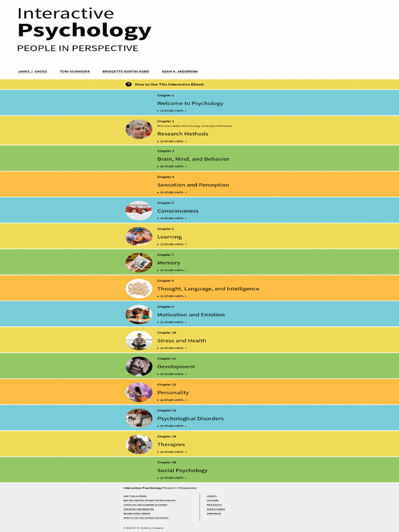Open Psychological Disorders chapter title
The image size is (399, 532).
pyautogui.click(x=190, y=418)
